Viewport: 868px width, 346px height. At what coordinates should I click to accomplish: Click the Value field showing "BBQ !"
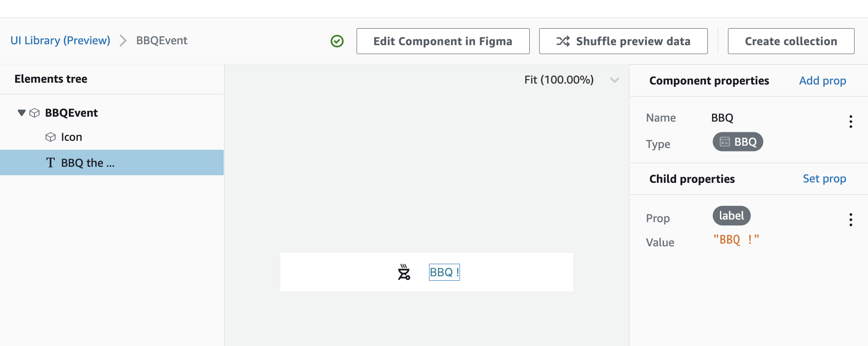[736, 240]
